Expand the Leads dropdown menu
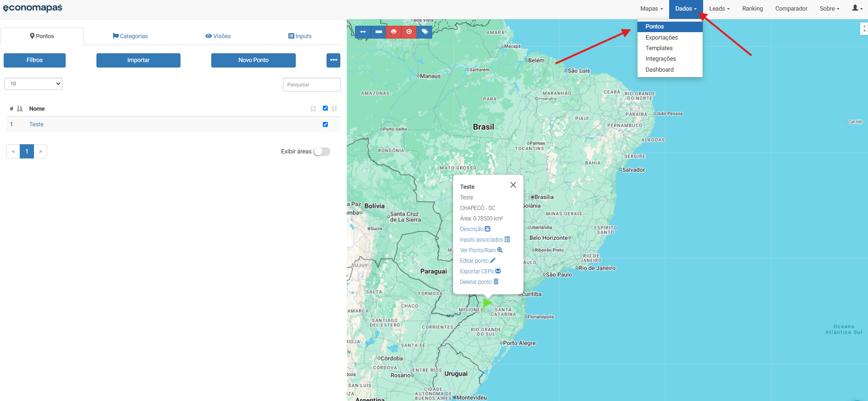868x401 pixels. pyautogui.click(x=719, y=9)
